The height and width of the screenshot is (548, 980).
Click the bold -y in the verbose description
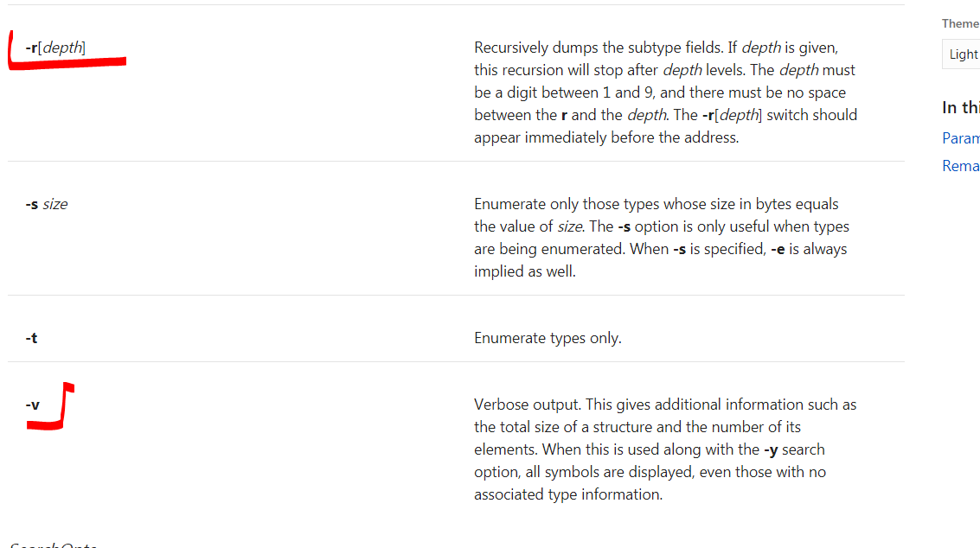pos(772,449)
